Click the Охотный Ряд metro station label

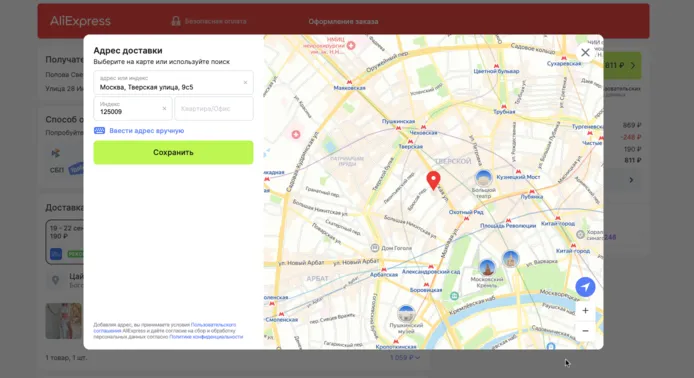coord(466,212)
